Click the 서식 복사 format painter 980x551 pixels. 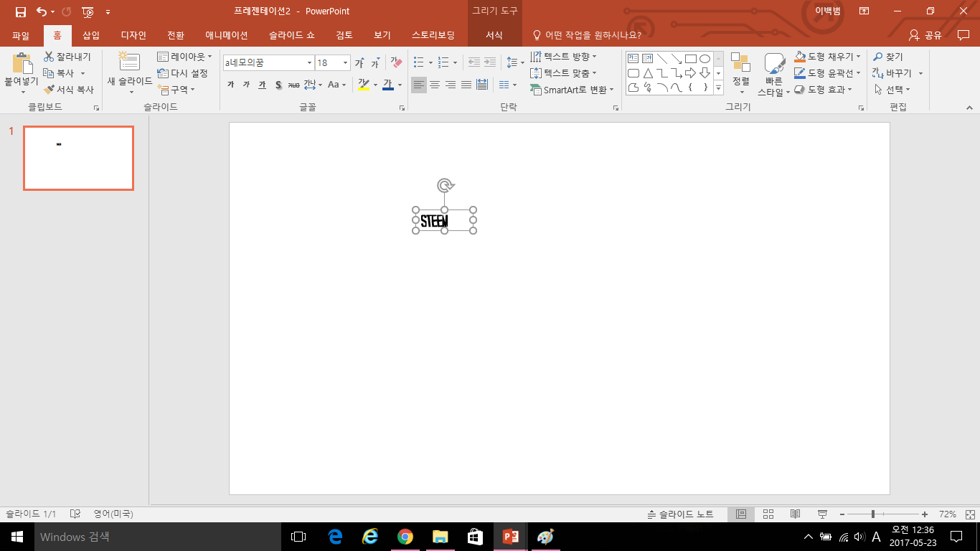[x=69, y=90]
